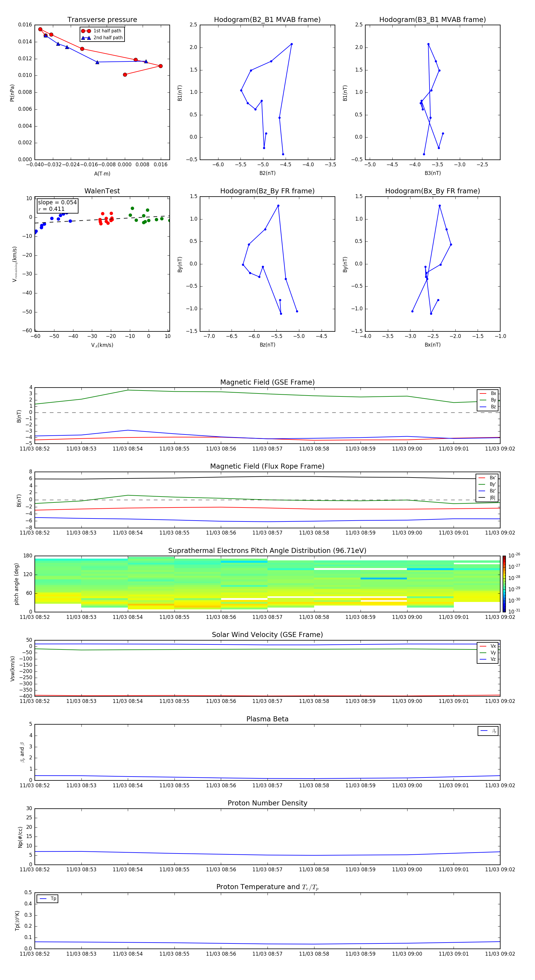The height and width of the screenshot is (980, 535).
Task: Click the 'Transverse pressure' plot title
Action: click(x=102, y=20)
